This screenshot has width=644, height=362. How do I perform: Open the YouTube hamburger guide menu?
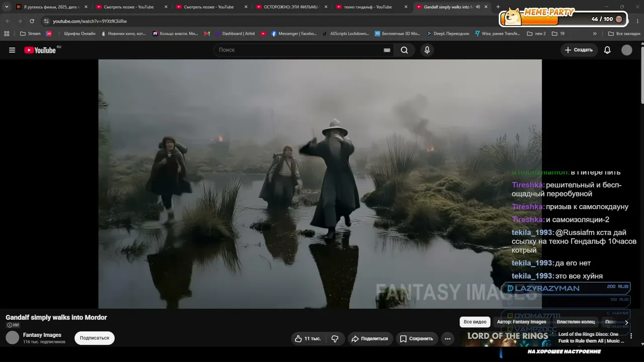(x=12, y=50)
